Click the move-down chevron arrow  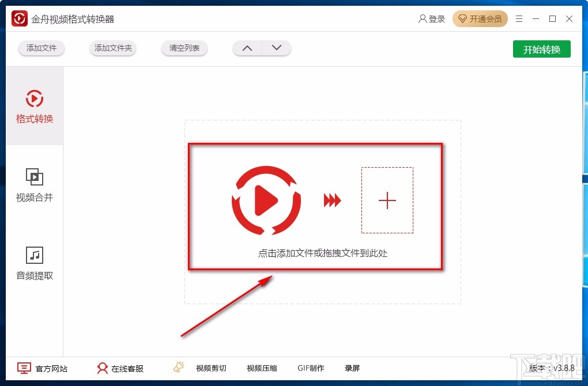point(277,48)
